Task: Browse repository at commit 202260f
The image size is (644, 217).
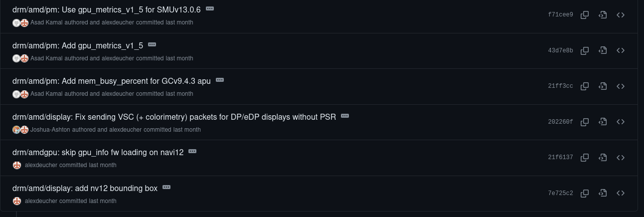Action: click(621, 122)
